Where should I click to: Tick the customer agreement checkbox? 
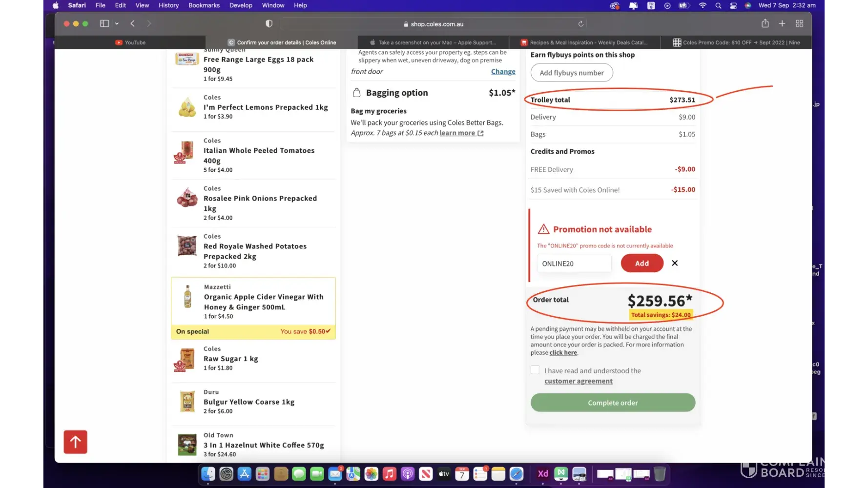(x=535, y=370)
